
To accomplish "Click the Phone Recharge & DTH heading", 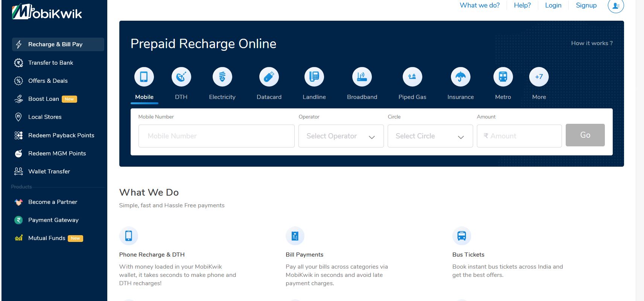I will [x=152, y=255].
